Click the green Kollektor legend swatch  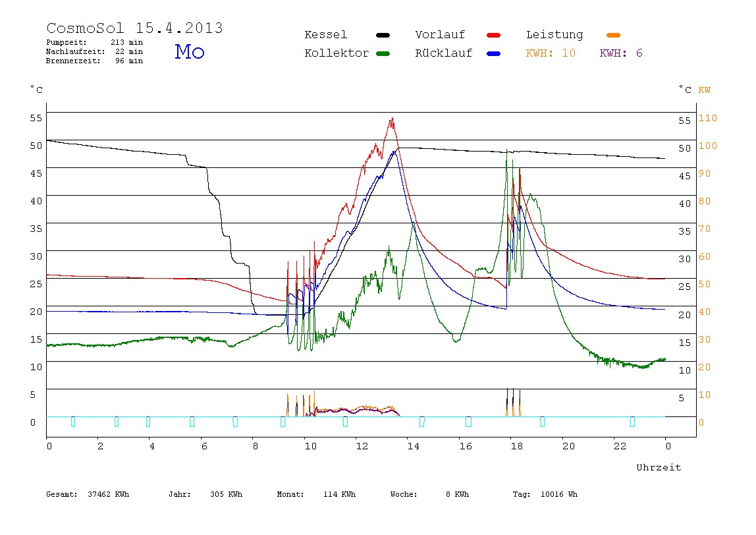coord(383,53)
